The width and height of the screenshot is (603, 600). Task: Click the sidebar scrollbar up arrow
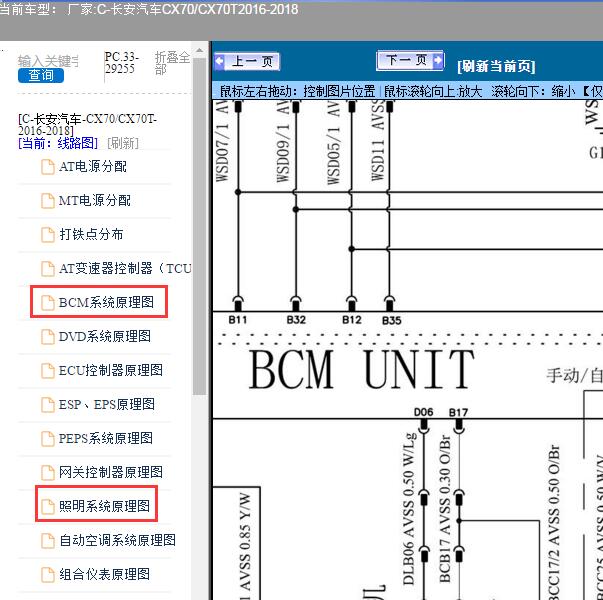coord(199,50)
